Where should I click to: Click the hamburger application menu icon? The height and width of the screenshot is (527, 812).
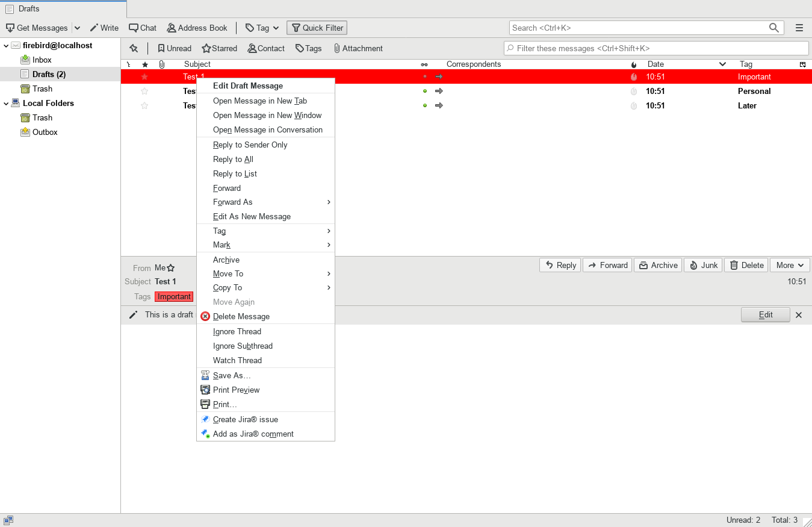[799, 28]
